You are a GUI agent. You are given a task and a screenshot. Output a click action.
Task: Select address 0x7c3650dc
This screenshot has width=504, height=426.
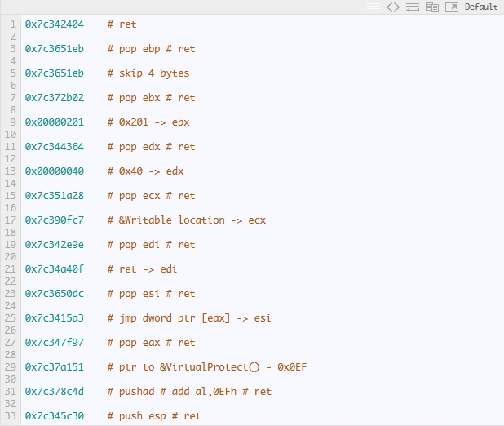pos(55,294)
